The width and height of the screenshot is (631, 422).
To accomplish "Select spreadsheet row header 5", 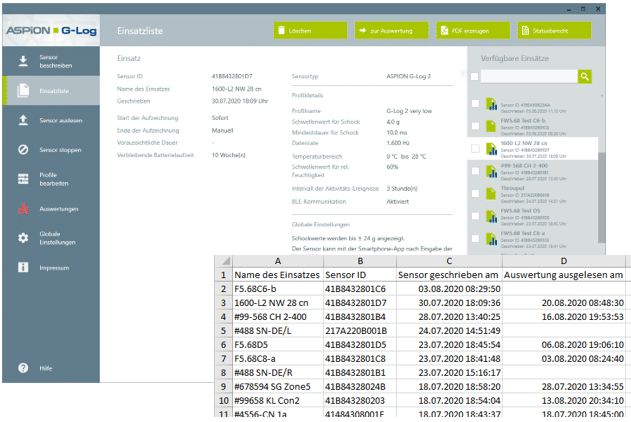I will (224, 331).
